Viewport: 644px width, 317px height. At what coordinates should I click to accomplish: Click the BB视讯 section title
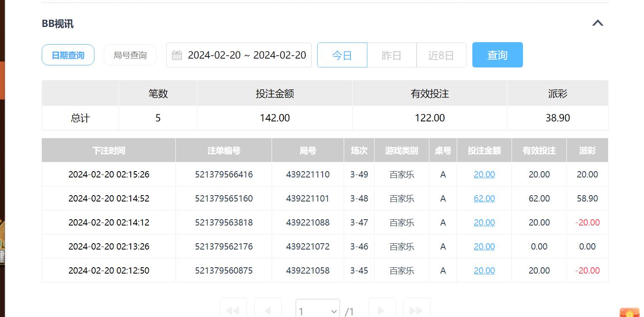click(58, 24)
